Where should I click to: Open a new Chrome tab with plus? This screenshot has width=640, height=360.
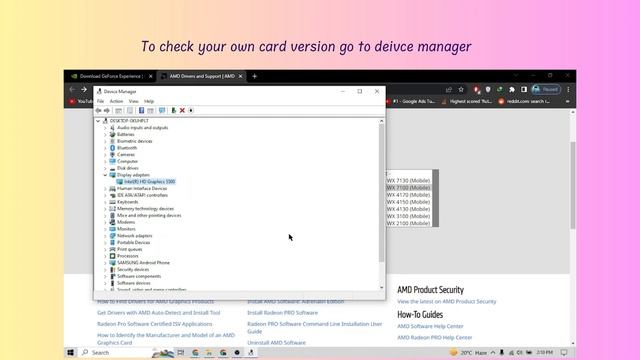click(x=254, y=76)
